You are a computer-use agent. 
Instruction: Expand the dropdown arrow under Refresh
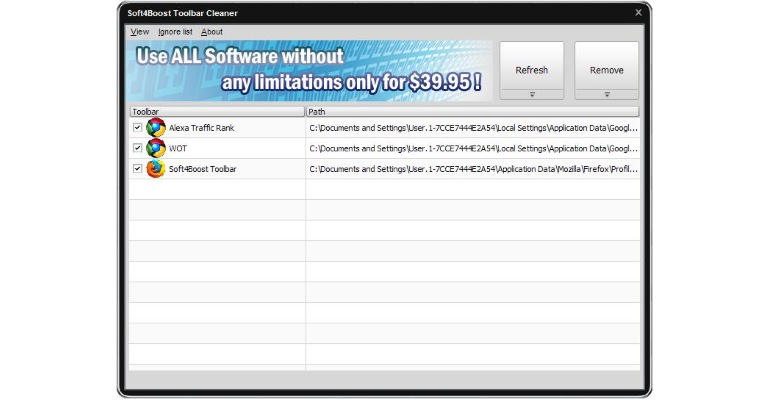point(532,94)
